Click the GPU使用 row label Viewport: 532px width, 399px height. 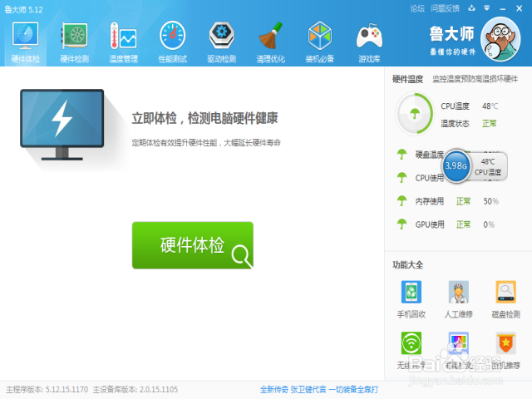(x=430, y=224)
